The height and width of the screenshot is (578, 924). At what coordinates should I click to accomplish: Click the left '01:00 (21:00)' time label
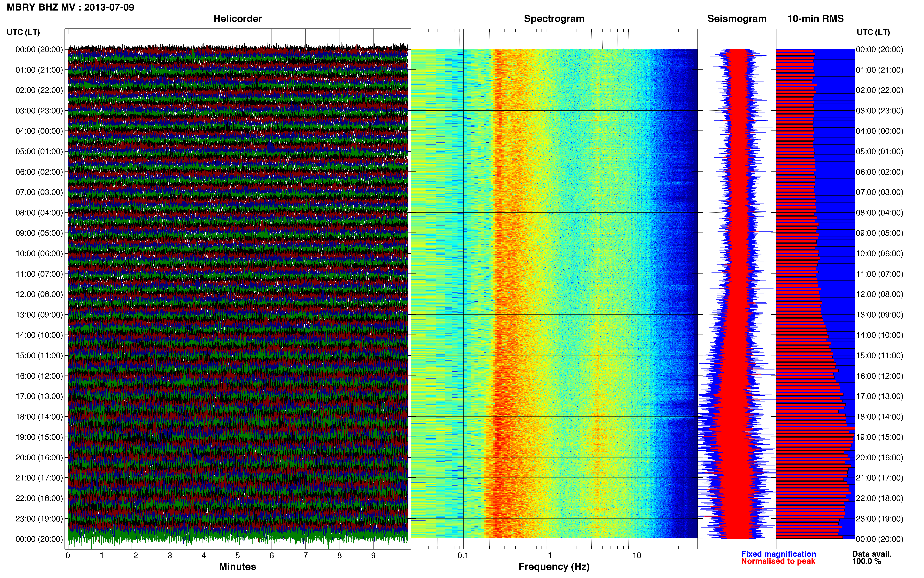[39, 70]
